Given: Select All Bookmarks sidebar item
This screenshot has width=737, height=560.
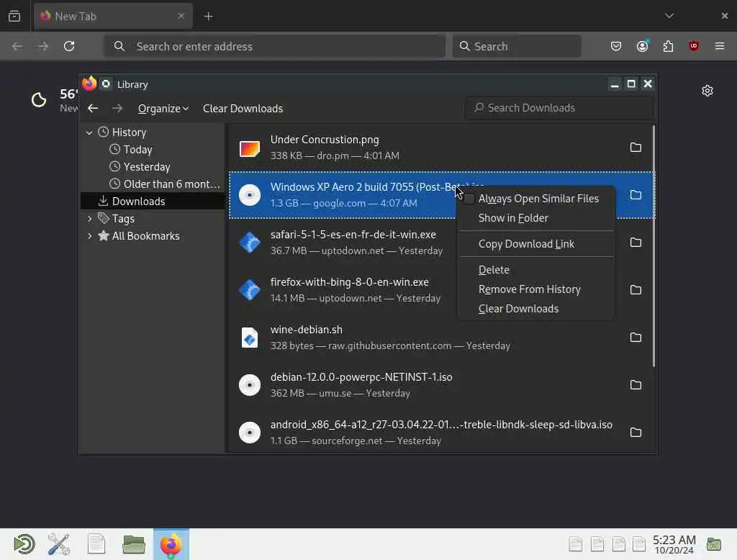Looking at the screenshot, I should [145, 236].
